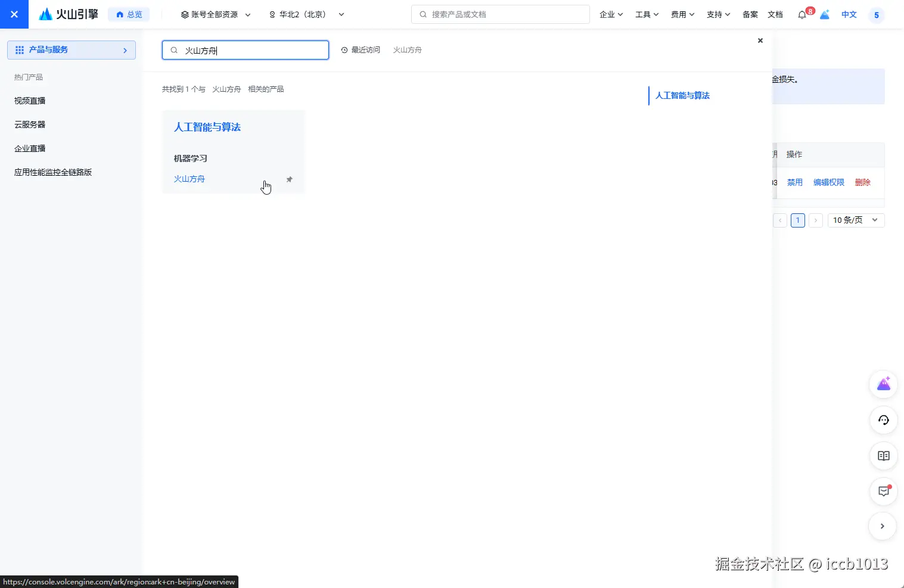Open the customer support headset icon
Screen dimensions: 904x588
click(x=883, y=420)
